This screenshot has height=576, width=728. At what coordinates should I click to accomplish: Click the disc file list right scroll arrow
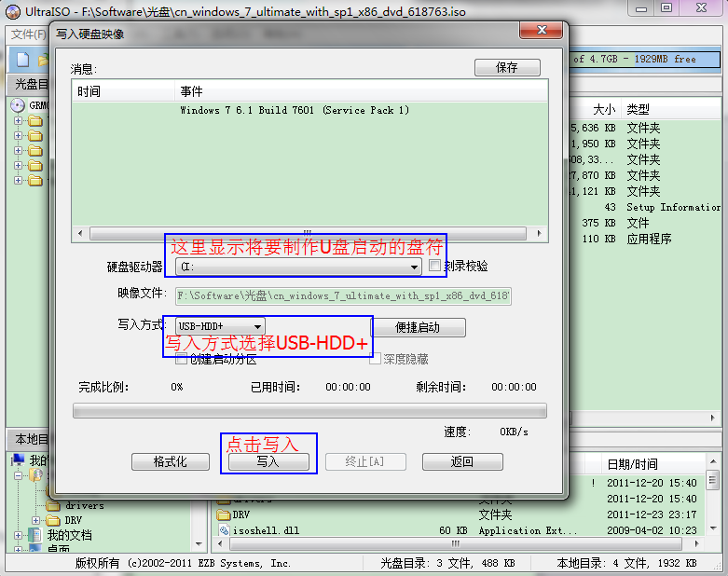[x=713, y=418]
